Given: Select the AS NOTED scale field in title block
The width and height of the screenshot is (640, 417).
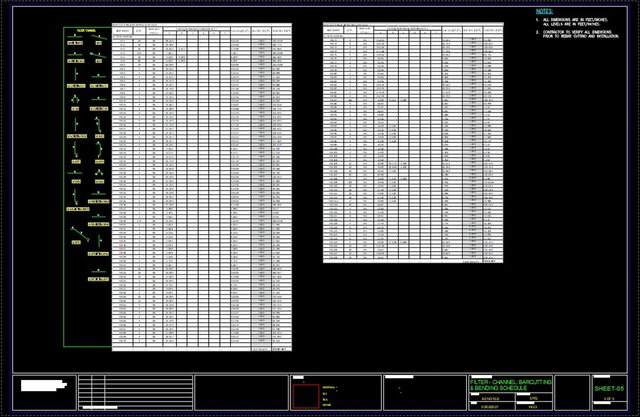Looking at the screenshot, I should [x=491, y=398].
